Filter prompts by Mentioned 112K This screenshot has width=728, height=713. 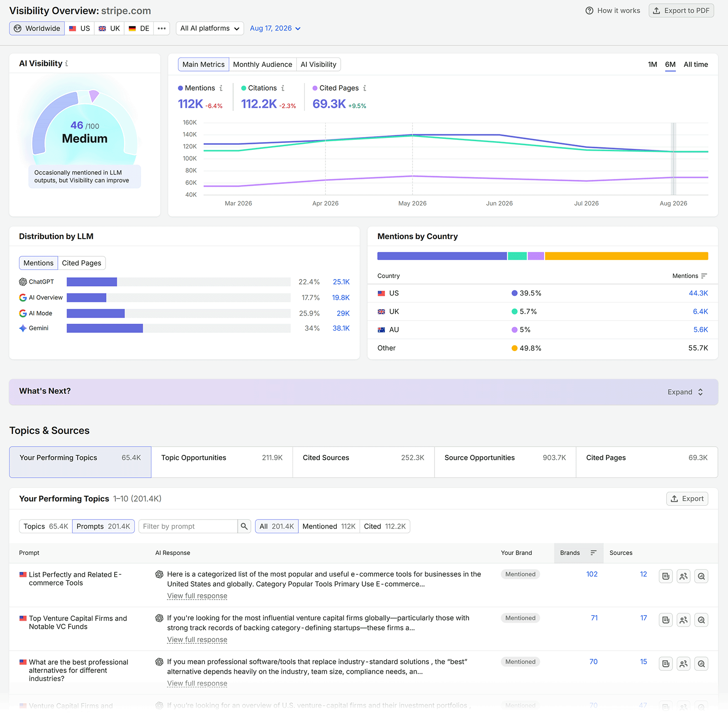point(329,526)
